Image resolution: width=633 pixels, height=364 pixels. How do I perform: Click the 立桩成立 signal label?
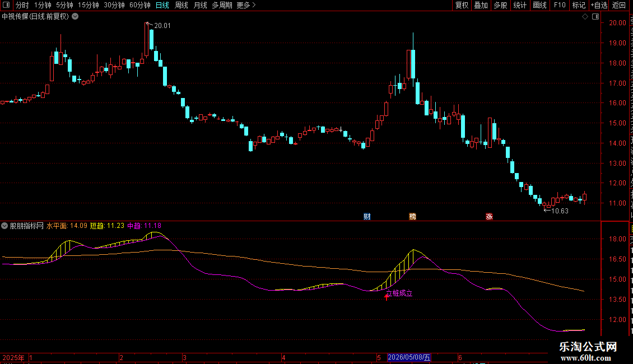click(399, 293)
